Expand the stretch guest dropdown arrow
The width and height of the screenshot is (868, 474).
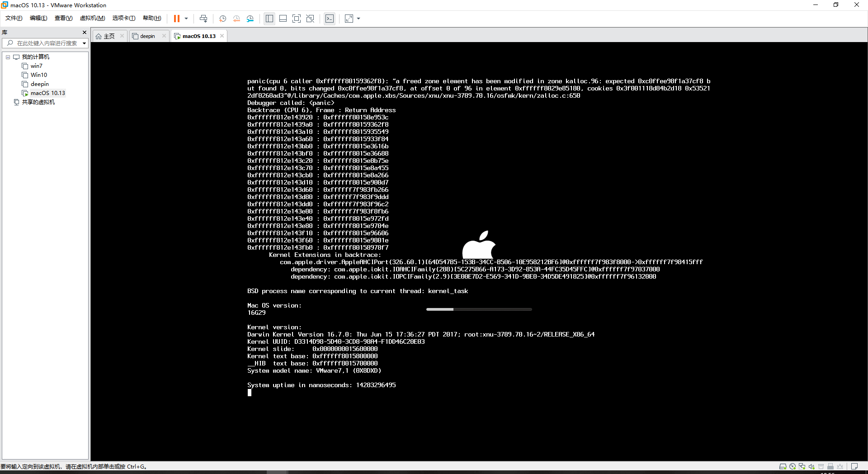click(359, 19)
